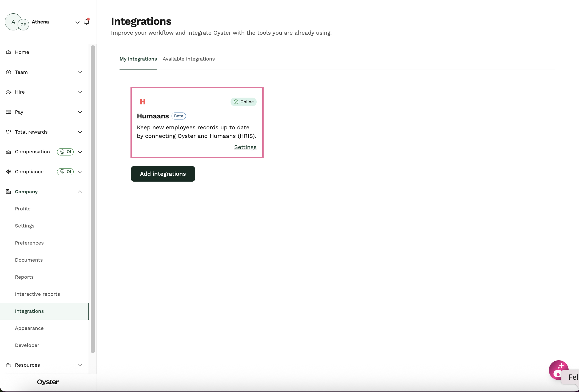Select Integrations in sidebar
The height and width of the screenshot is (392, 579).
tap(44, 311)
